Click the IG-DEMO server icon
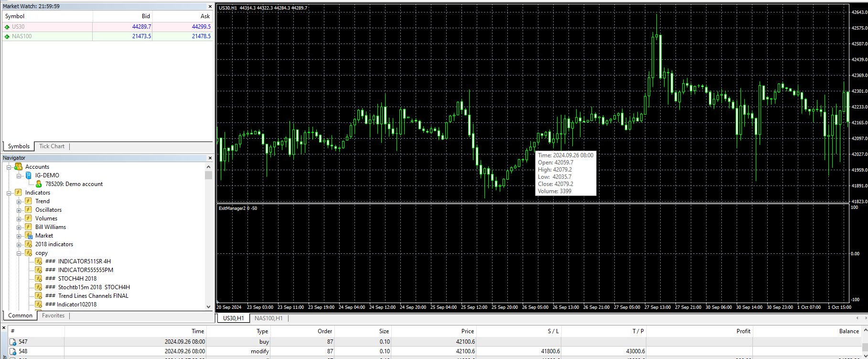This screenshot has height=359, width=868. pyautogui.click(x=28, y=175)
